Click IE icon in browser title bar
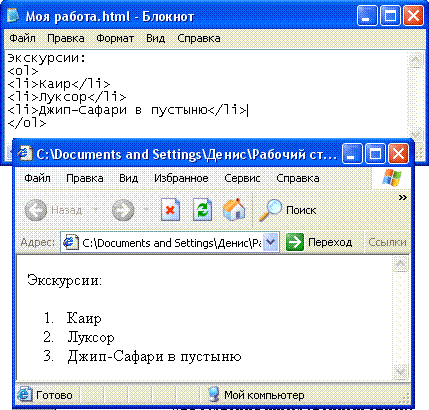This screenshot has width=429, height=410. pos(25,154)
